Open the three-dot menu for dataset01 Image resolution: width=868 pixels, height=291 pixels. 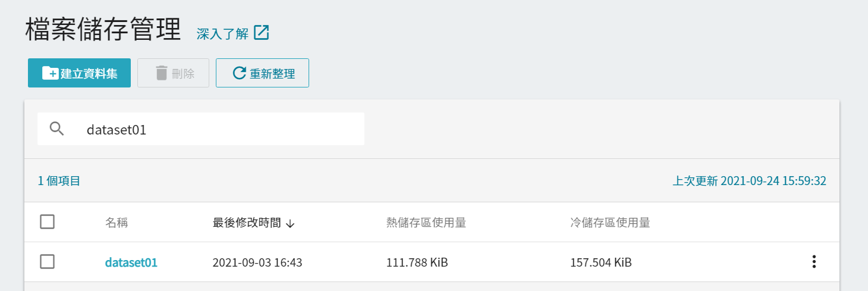click(814, 262)
